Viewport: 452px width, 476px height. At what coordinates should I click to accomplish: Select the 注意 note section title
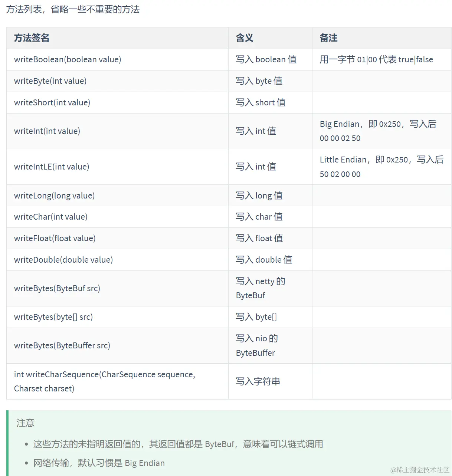(x=25, y=423)
